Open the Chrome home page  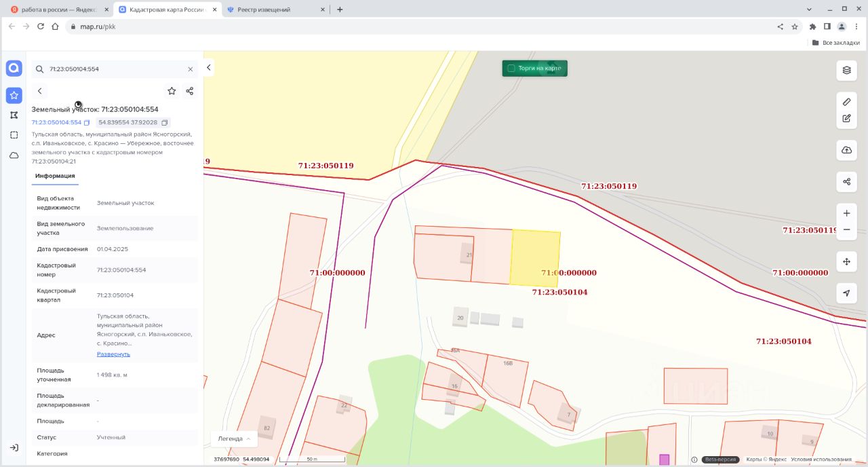coord(56,26)
